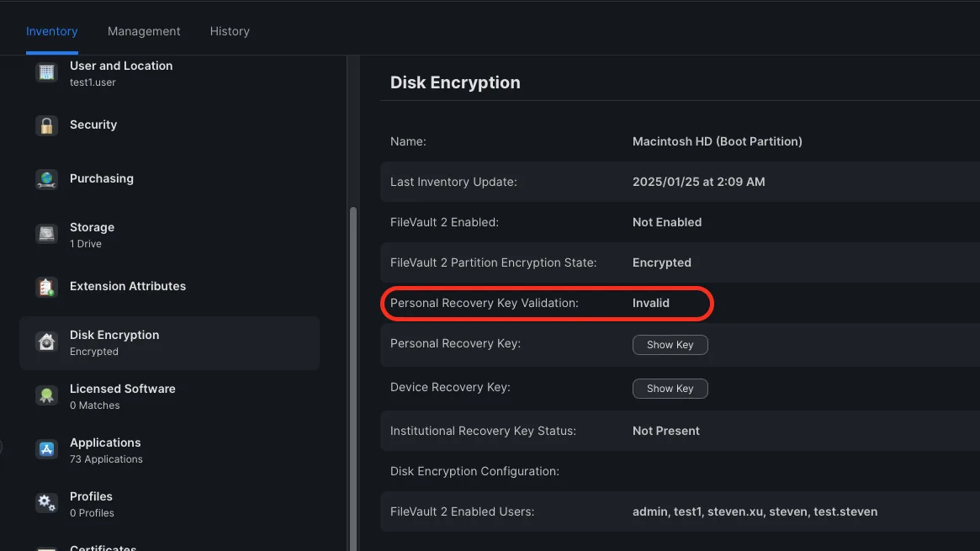This screenshot has height=551, width=980.
Task: Click the Purchasing globe icon
Action: pos(46,179)
